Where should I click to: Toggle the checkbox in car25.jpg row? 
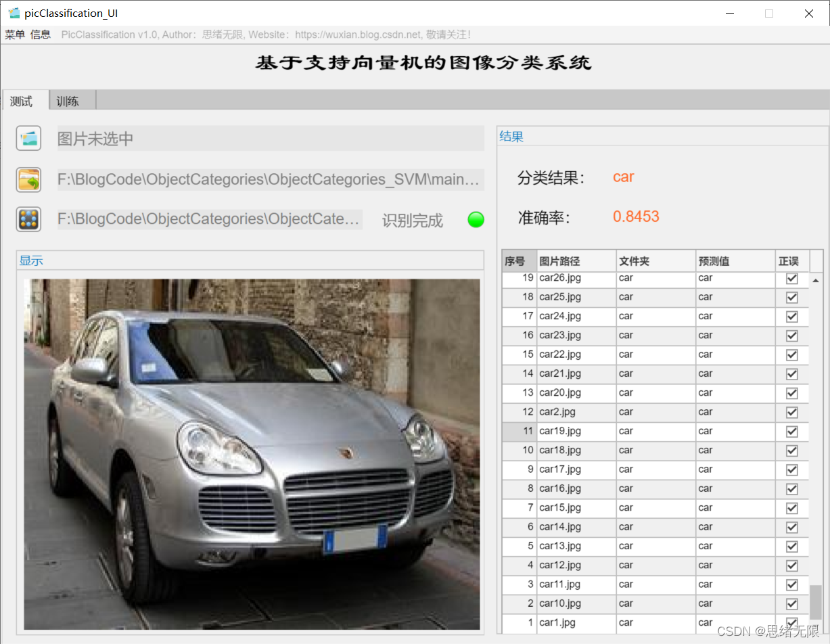pyautogui.click(x=792, y=297)
